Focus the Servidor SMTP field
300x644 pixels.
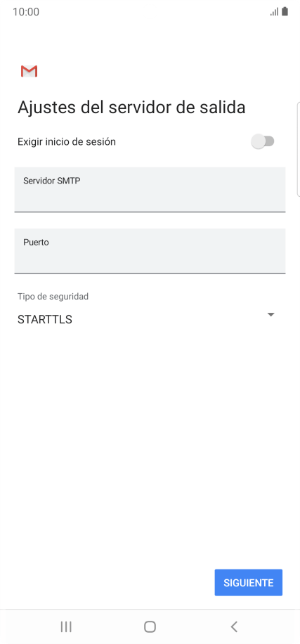(150, 190)
